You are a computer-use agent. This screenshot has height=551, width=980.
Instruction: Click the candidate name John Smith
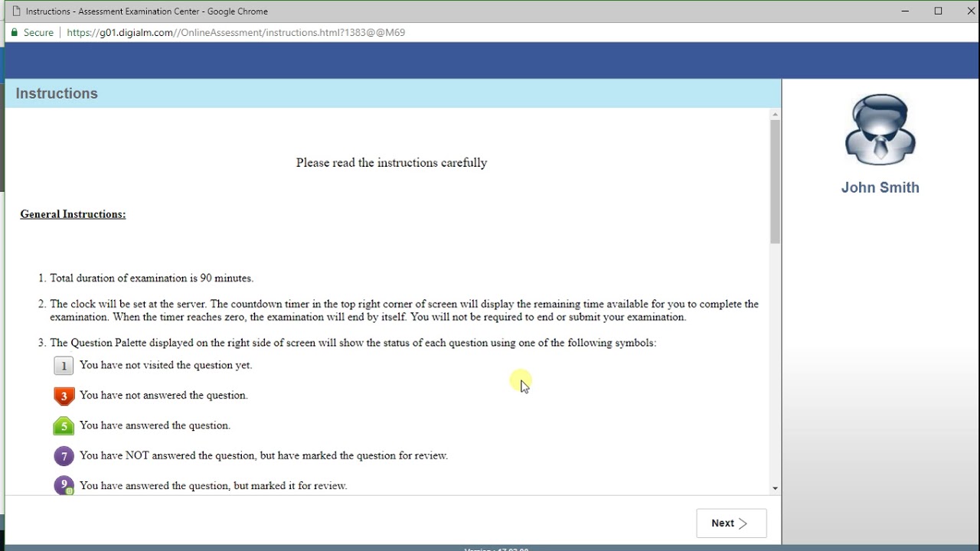tap(880, 187)
